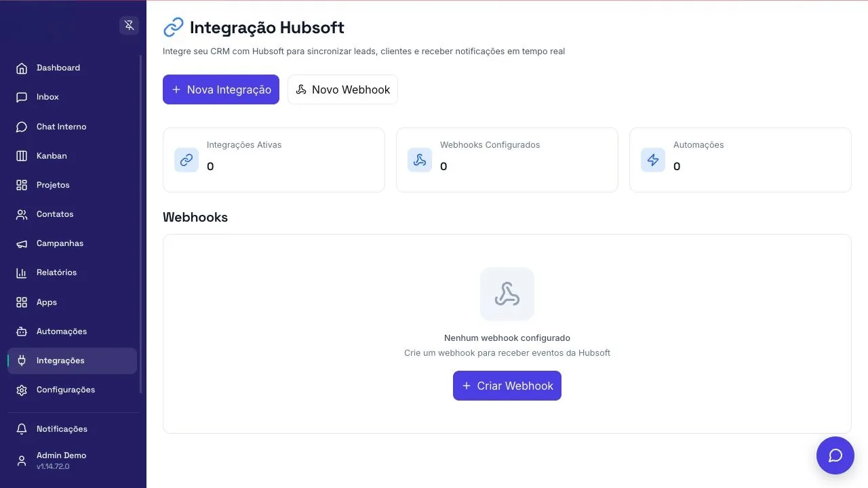
Task: Select the Integrações Ativas stat card
Action: [274, 160]
